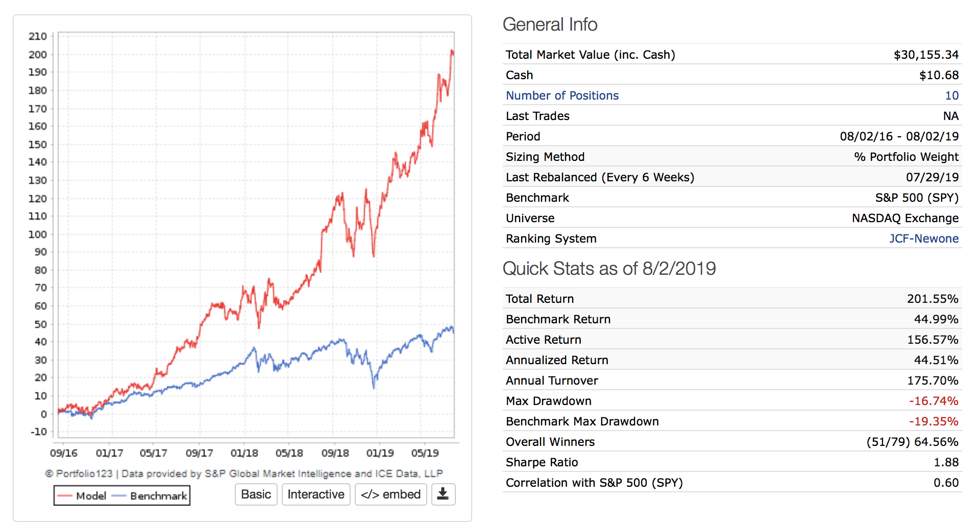
Task: Open the Number of Positions link
Action: click(x=562, y=96)
